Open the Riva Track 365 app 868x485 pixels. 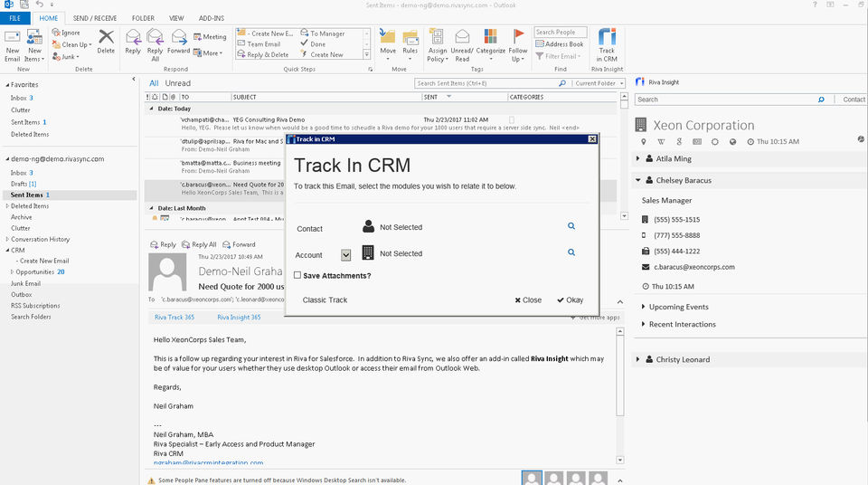point(175,317)
